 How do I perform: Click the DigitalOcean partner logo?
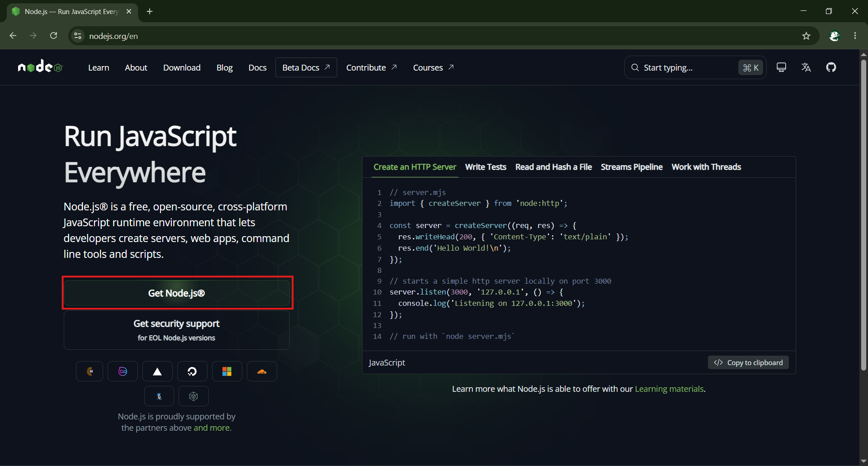192,371
